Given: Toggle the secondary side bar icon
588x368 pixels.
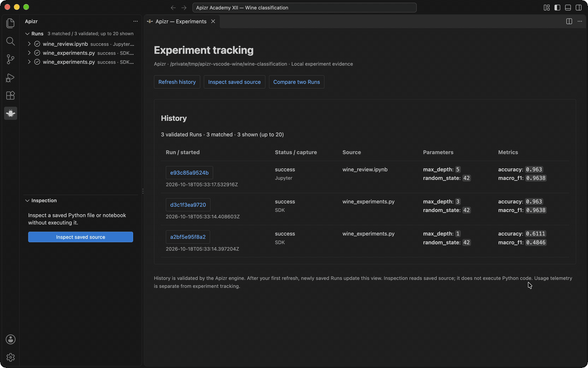Looking at the screenshot, I should click(578, 8).
